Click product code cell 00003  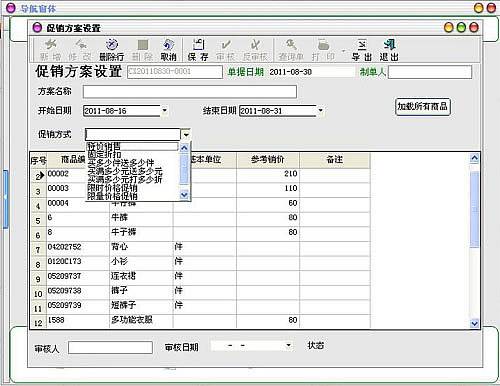[66, 189]
